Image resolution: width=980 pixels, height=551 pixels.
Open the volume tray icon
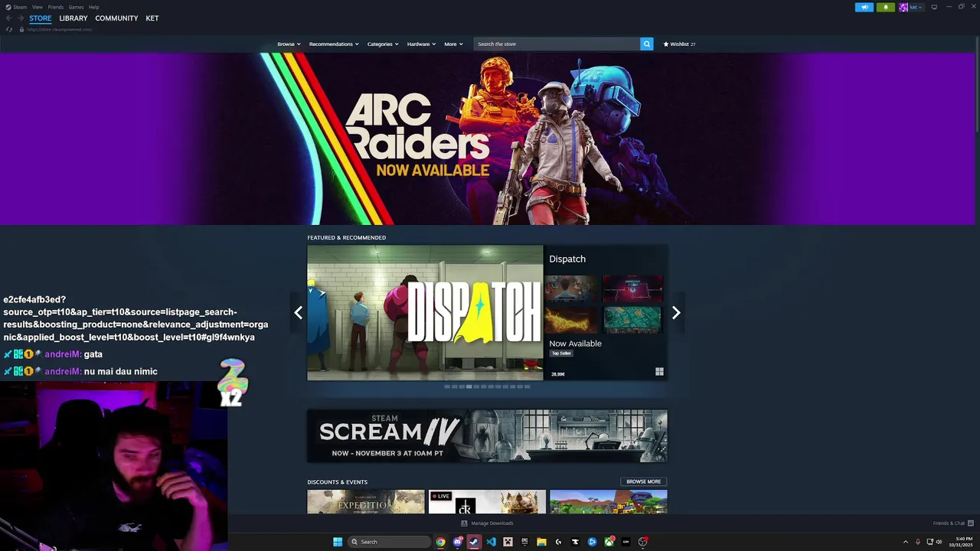point(939,542)
